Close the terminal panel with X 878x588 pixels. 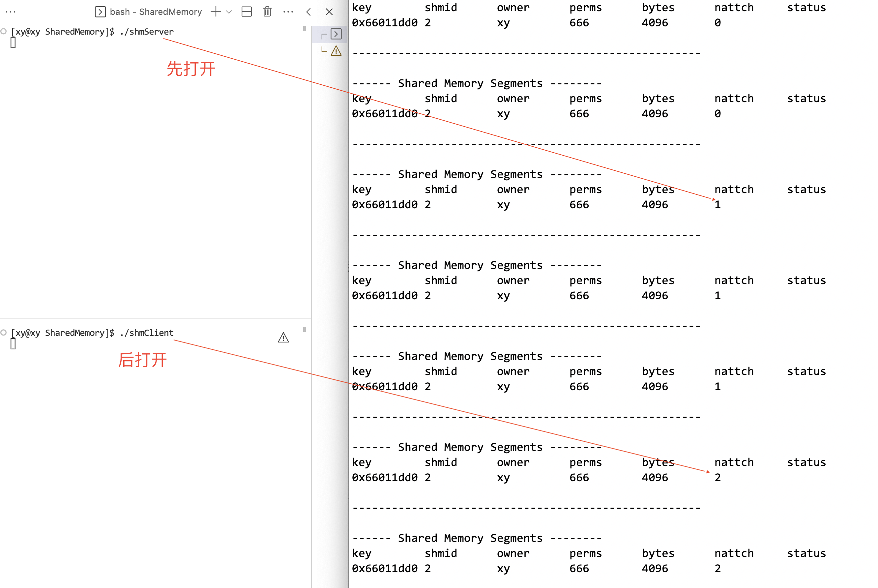click(x=329, y=12)
